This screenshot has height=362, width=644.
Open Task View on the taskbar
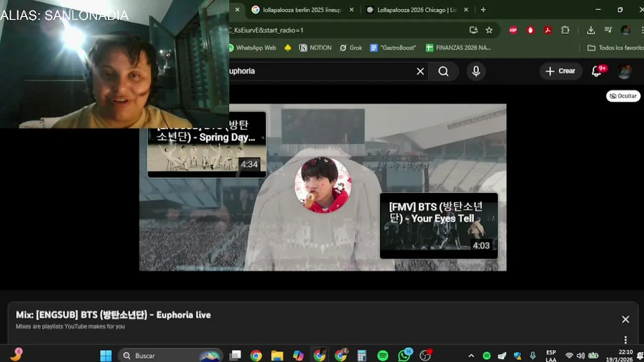[235, 355]
